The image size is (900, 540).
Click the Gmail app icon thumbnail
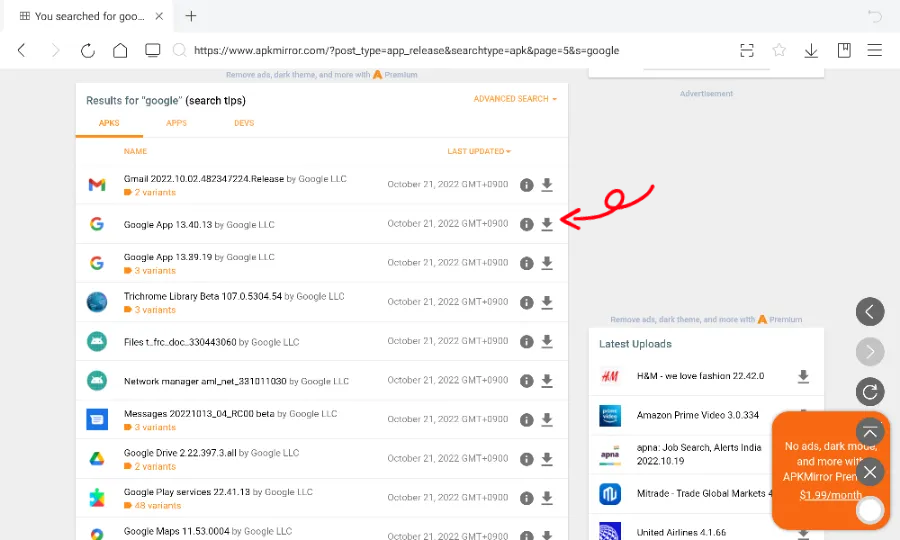[x=97, y=184]
